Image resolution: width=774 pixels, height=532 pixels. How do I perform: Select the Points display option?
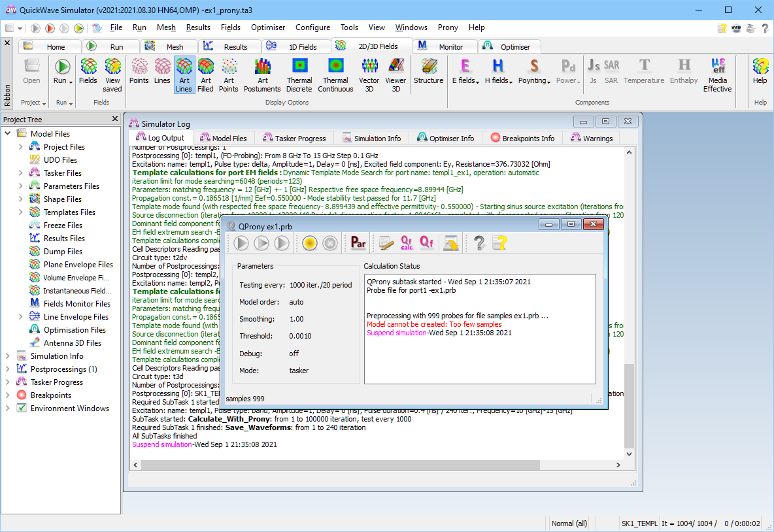point(139,71)
